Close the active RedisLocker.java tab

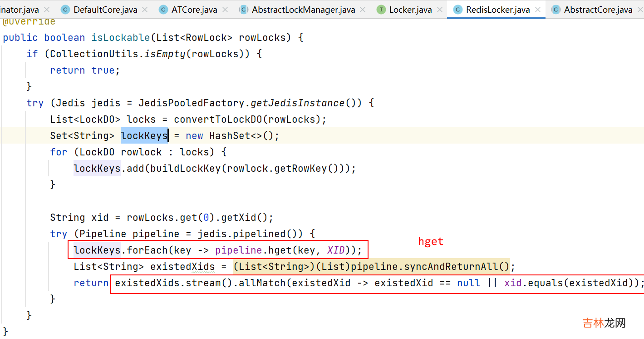pyautogui.click(x=538, y=10)
